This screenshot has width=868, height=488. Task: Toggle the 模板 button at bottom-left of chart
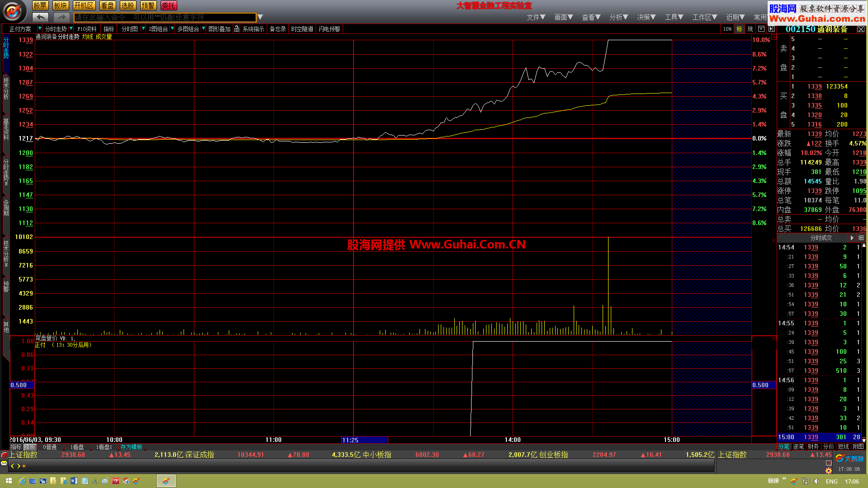click(x=29, y=447)
